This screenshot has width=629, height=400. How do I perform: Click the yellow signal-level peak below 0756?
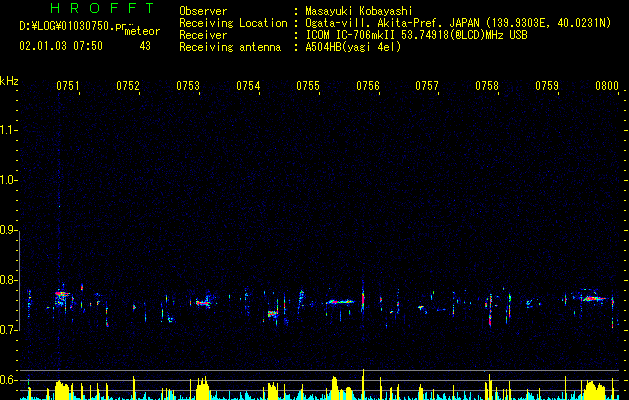coord(363,384)
